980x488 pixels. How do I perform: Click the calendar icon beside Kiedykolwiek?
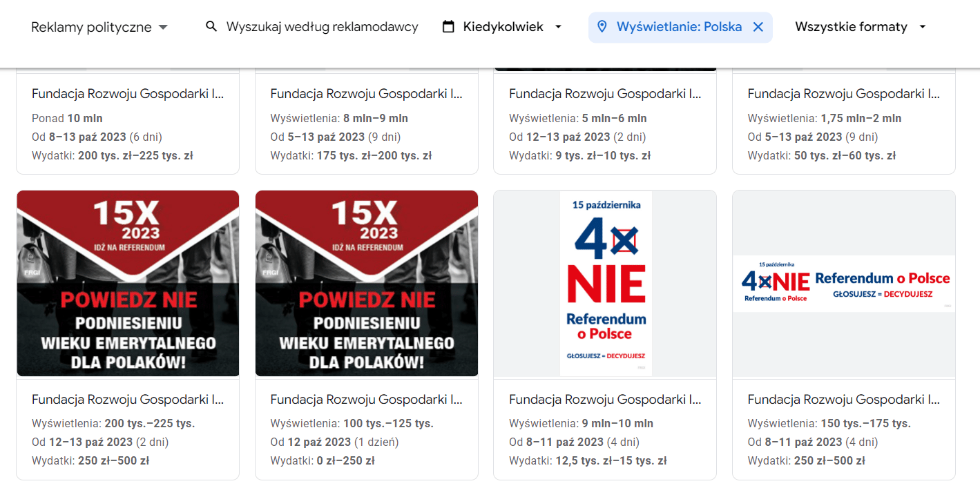point(448,27)
